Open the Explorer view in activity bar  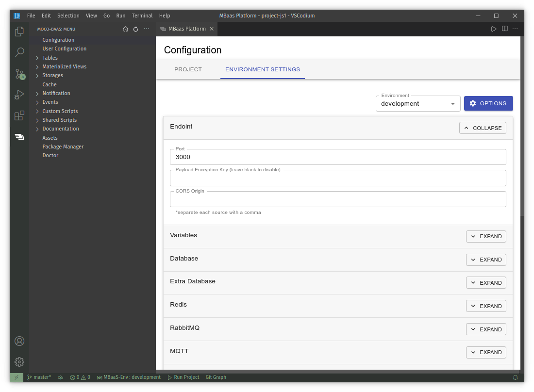click(19, 32)
